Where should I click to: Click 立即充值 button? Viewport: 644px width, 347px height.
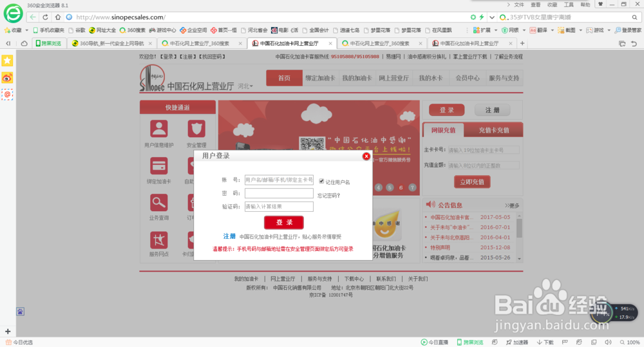(x=472, y=182)
